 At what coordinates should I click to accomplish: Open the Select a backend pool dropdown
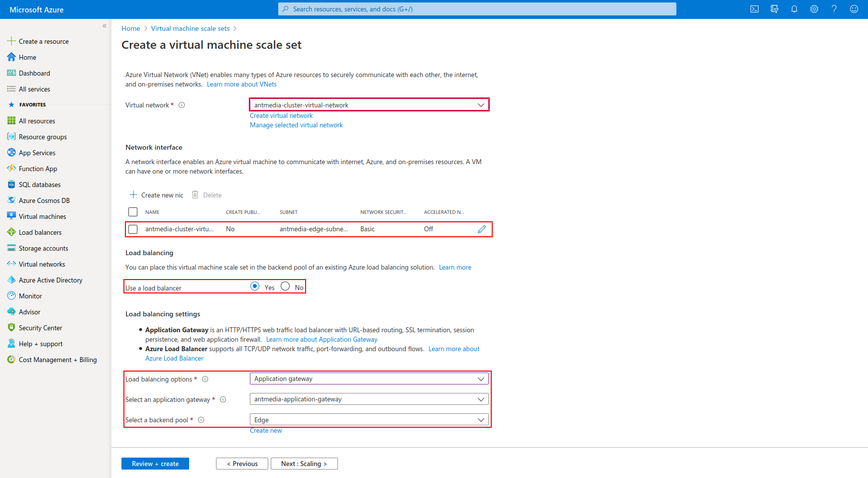click(x=369, y=420)
